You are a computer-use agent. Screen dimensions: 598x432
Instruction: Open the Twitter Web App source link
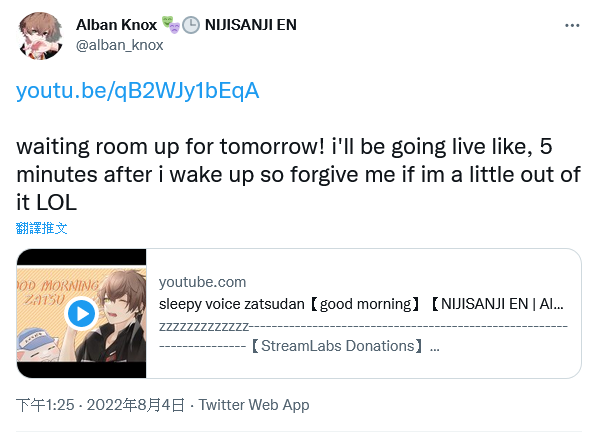pyautogui.click(x=254, y=405)
